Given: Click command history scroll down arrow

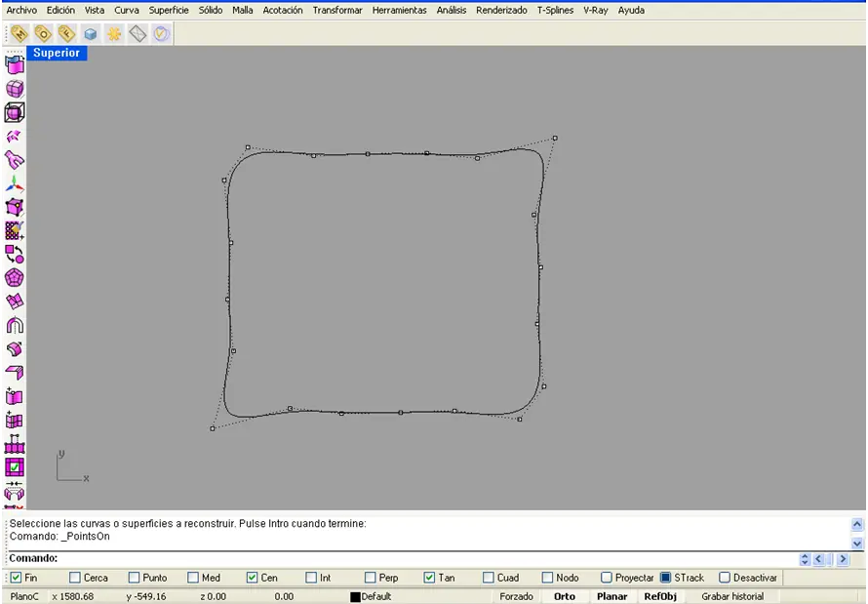Looking at the screenshot, I should (x=857, y=544).
